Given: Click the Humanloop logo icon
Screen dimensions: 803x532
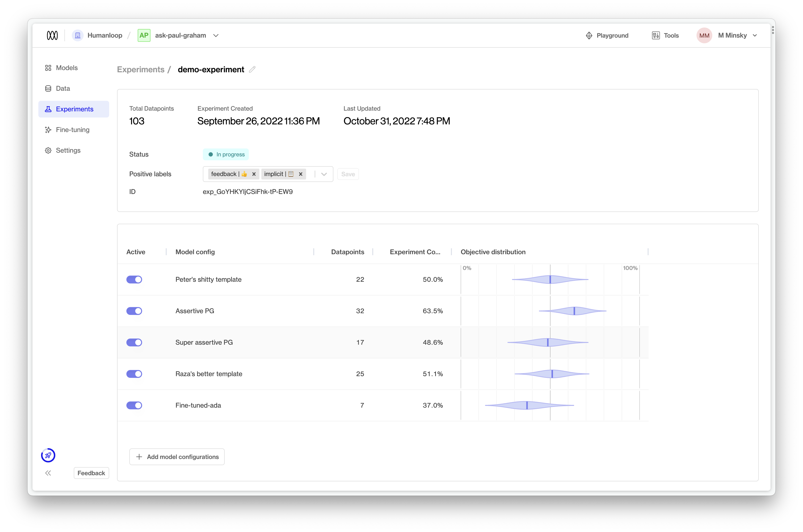Looking at the screenshot, I should click(52, 35).
